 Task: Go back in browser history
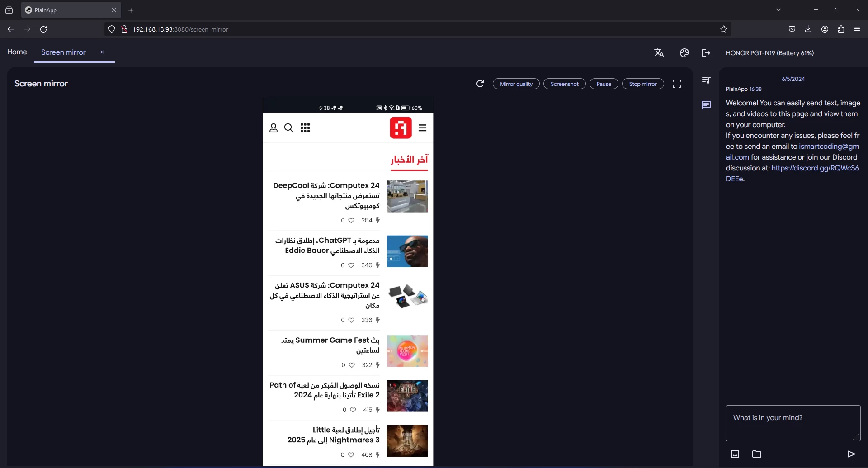tap(11, 29)
